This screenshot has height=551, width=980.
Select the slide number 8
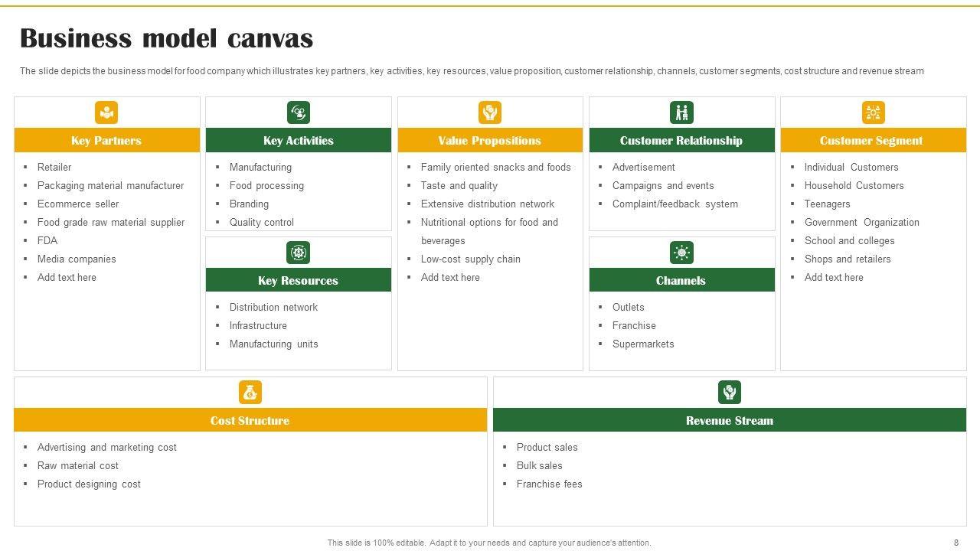956,543
